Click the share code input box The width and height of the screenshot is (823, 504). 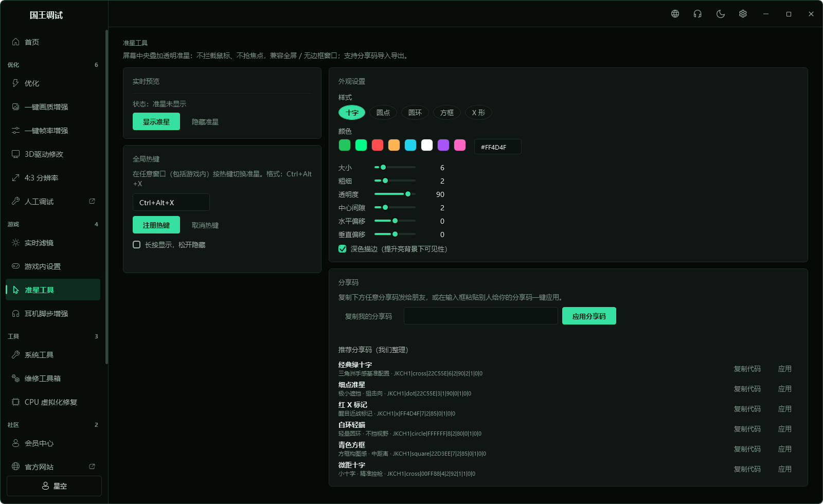coord(481,316)
